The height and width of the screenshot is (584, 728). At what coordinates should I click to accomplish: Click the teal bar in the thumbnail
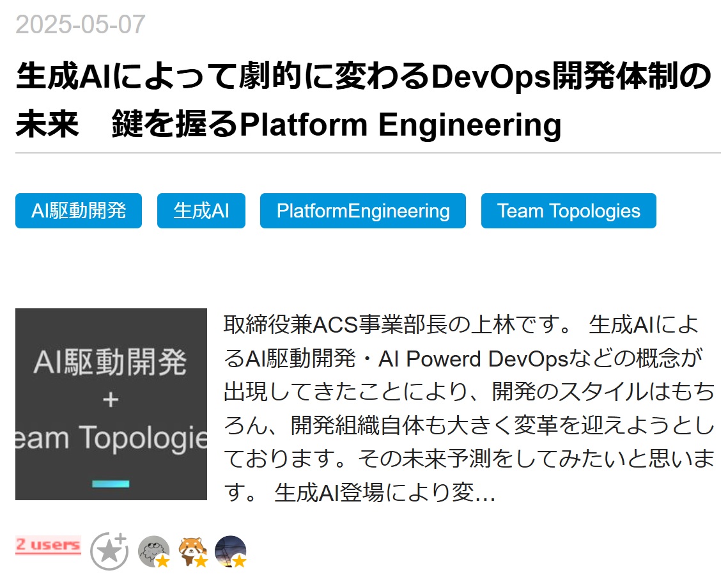pos(111,484)
